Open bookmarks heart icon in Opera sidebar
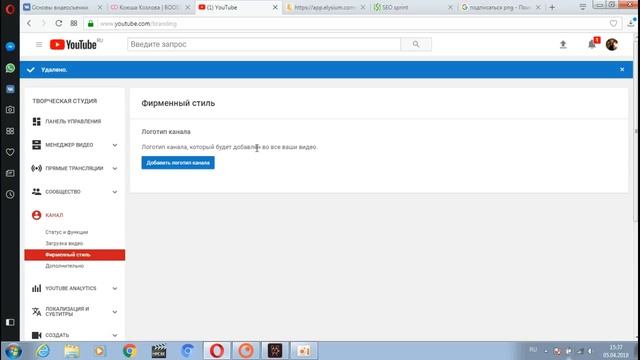The width and height of the screenshot is (640, 360). pyautogui.click(x=10, y=152)
